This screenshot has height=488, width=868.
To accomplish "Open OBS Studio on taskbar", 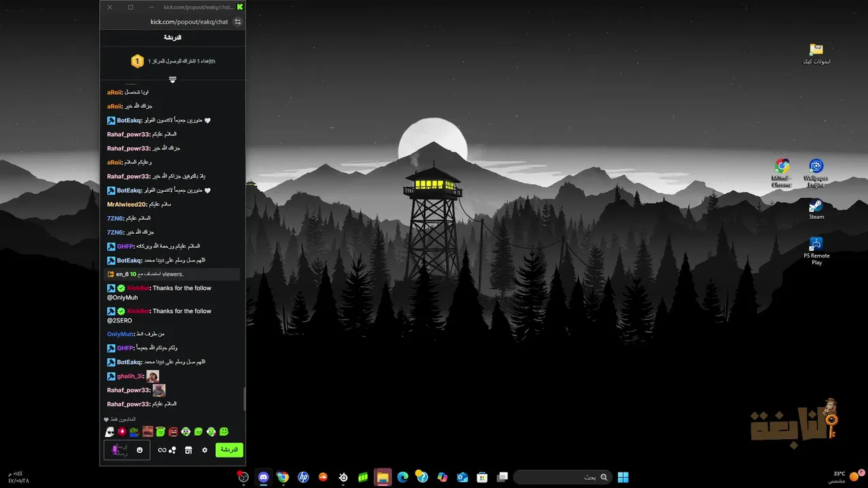I will [x=243, y=477].
